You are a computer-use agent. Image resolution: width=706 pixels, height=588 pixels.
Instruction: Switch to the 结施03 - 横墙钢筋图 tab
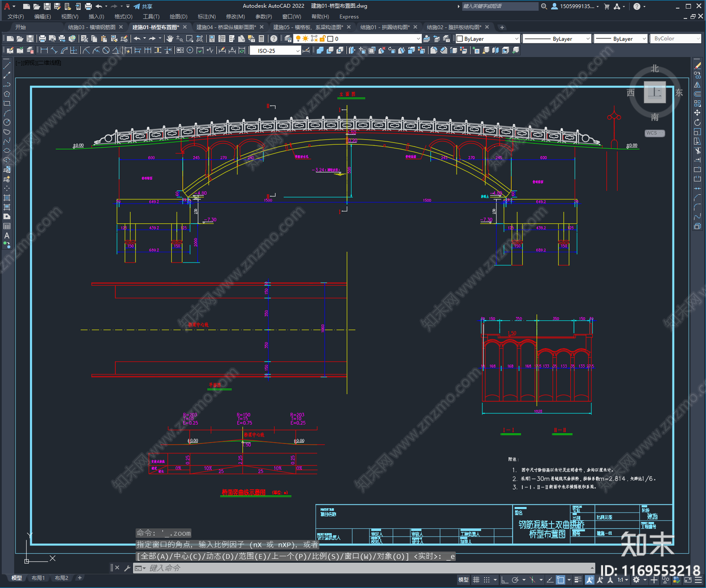[92, 27]
